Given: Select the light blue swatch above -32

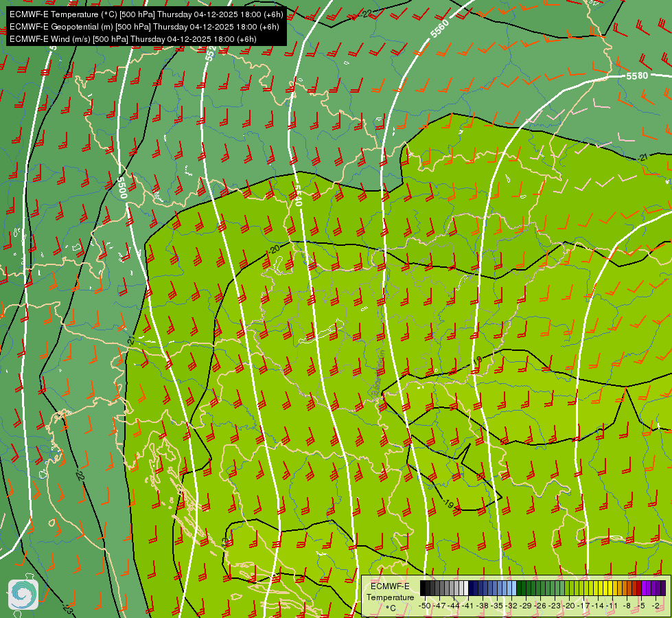Looking at the screenshot, I should pyautogui.click(x=514, y=588).
